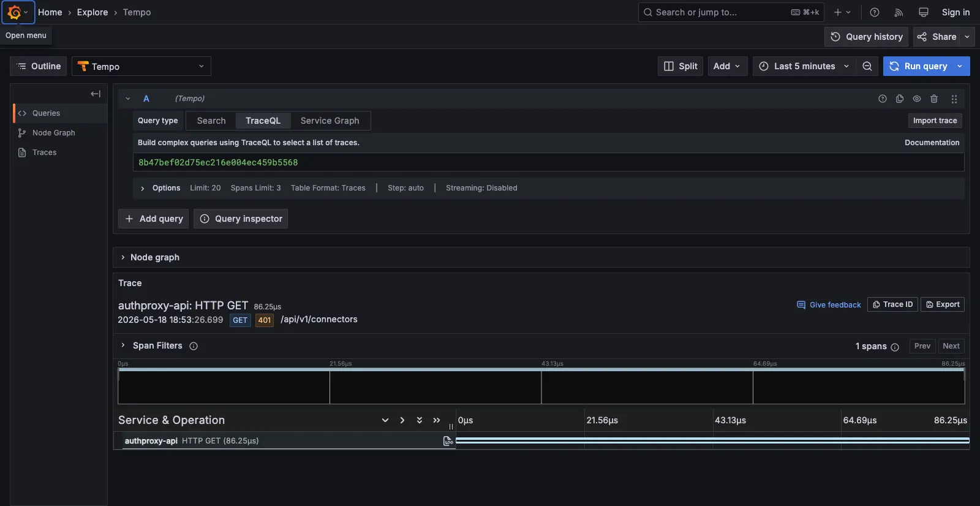The height and width of the screenshot is (506, 980).
Task: Toggle the Outline panel button
Action: point(39,66)
